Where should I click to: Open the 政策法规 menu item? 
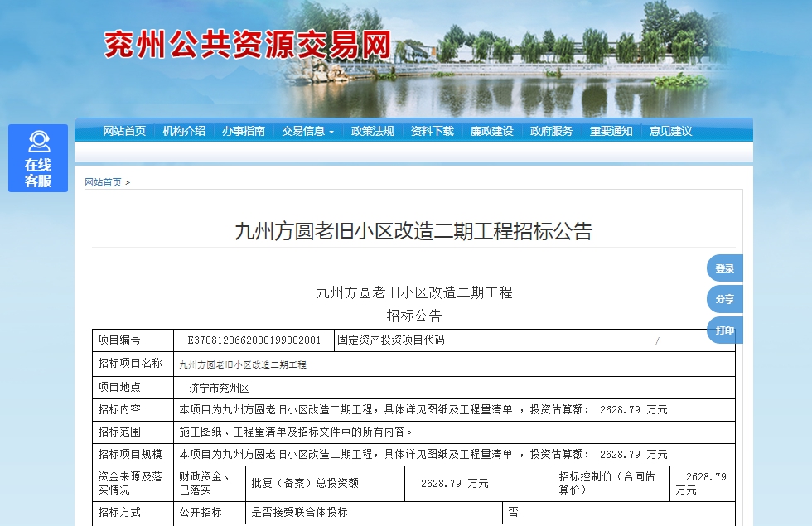pos(371,131)
